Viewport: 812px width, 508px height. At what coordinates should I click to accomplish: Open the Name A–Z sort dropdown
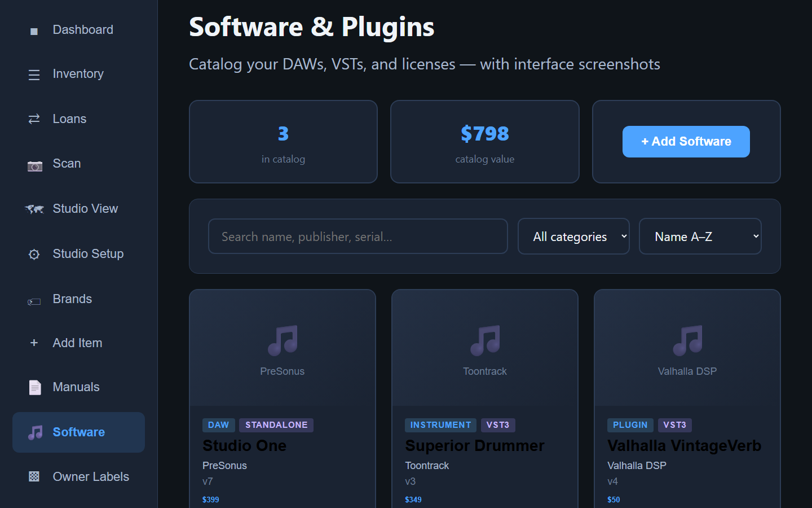pyautogui.click(x=700, y=237)
